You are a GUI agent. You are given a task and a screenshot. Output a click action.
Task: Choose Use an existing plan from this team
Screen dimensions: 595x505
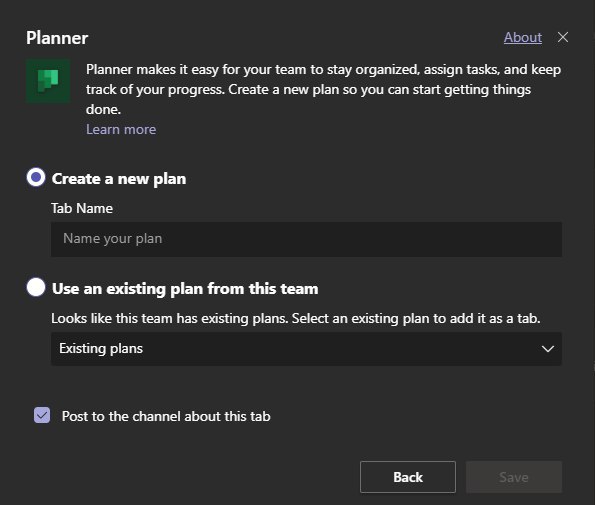pos(36,287)
